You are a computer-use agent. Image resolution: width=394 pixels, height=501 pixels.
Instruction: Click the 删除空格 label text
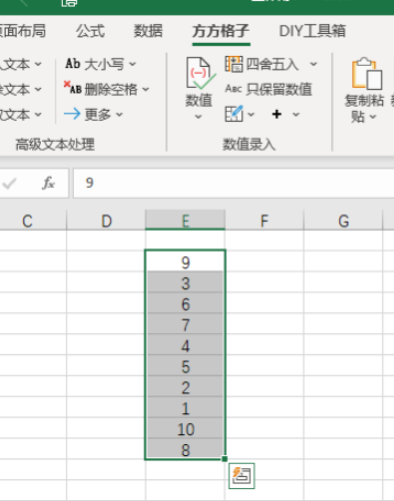[111, 89]
